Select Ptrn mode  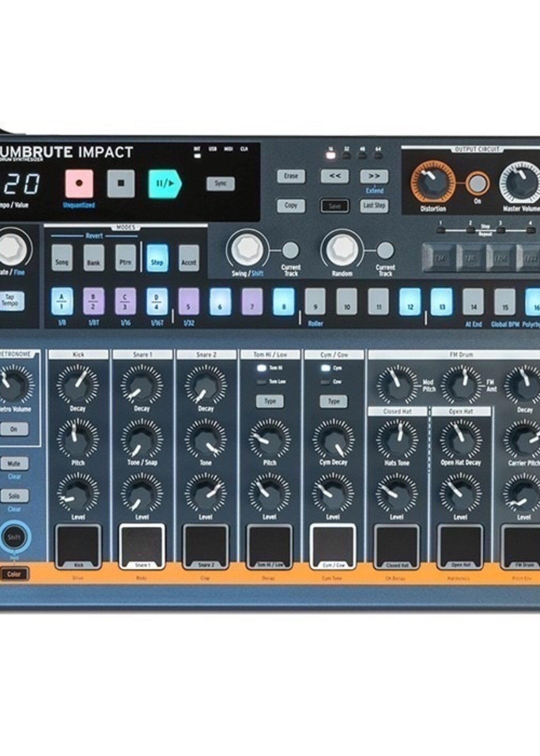click(126, 258)
